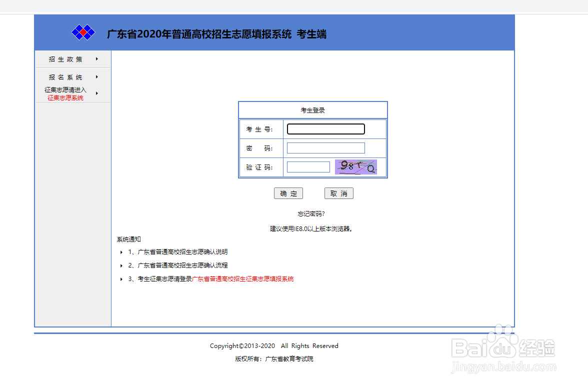Click inside the 验证码 verification code field
The width and height of the screenshot is (588, 387).
(308, 166)
